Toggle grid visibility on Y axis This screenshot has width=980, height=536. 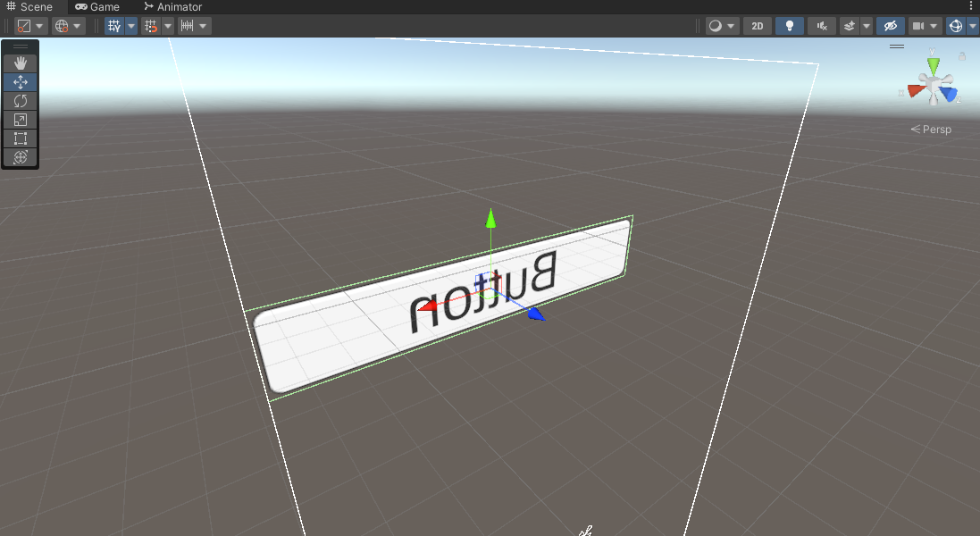tap(113, 26)
